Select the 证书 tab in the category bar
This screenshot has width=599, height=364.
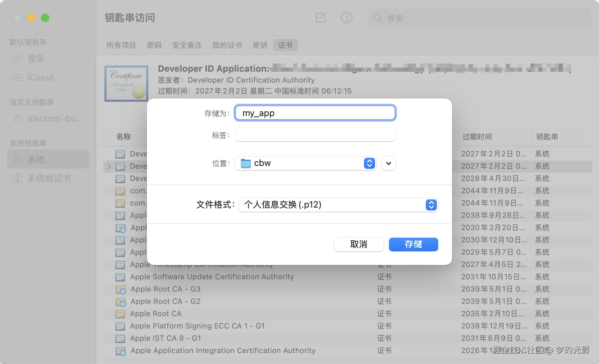[285, 45]
